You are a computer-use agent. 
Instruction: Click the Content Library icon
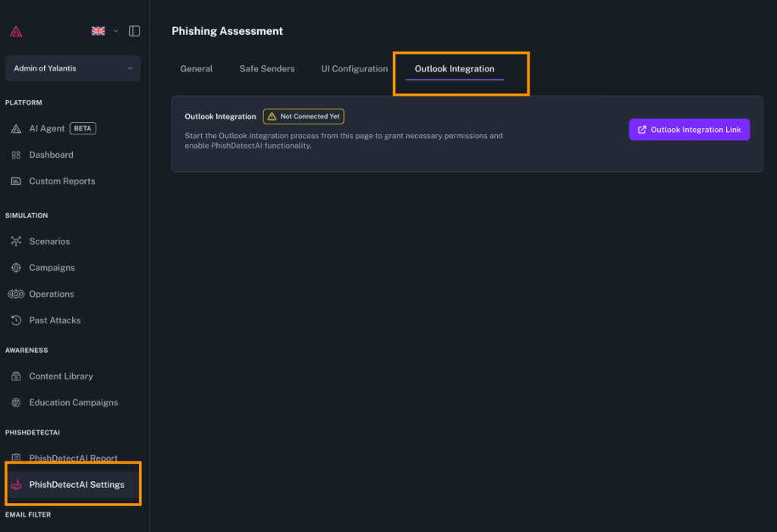tap(16, 376)
